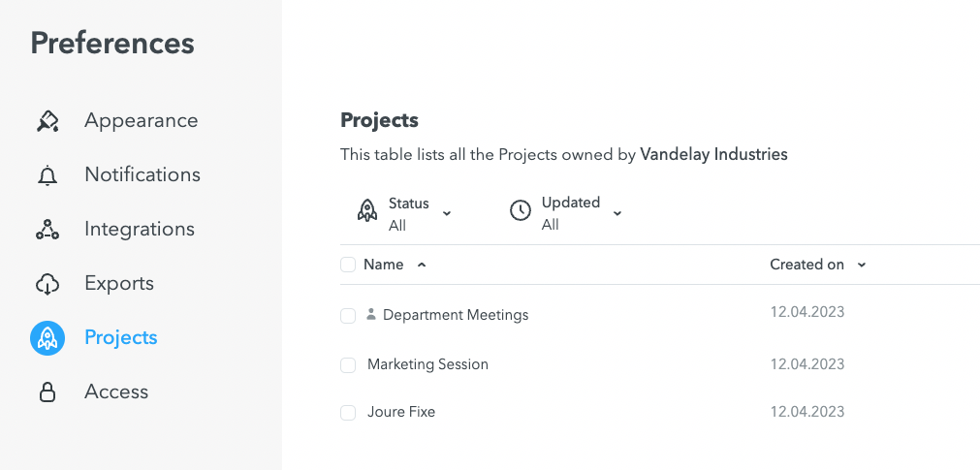Click the rocket icon beside Status filter
Screen dimensions: 980x470
click(367, 211)
